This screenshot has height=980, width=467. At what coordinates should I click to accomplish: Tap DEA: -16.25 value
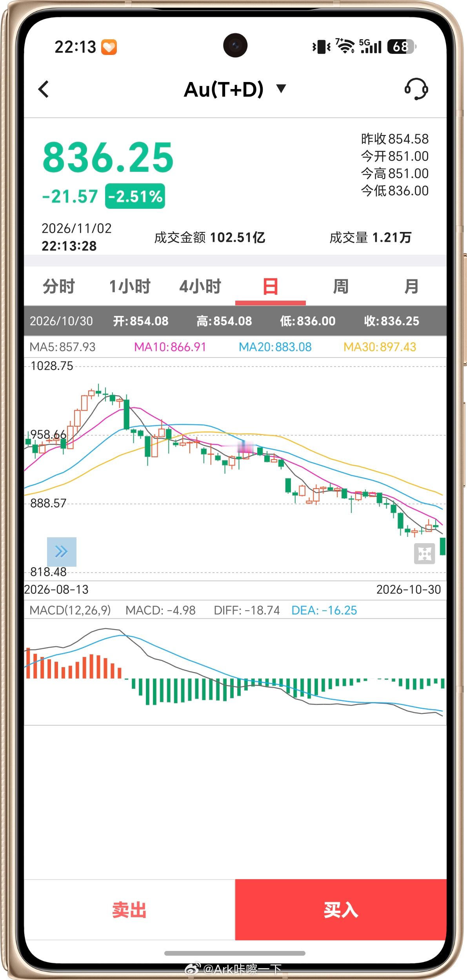pos(324,610)
